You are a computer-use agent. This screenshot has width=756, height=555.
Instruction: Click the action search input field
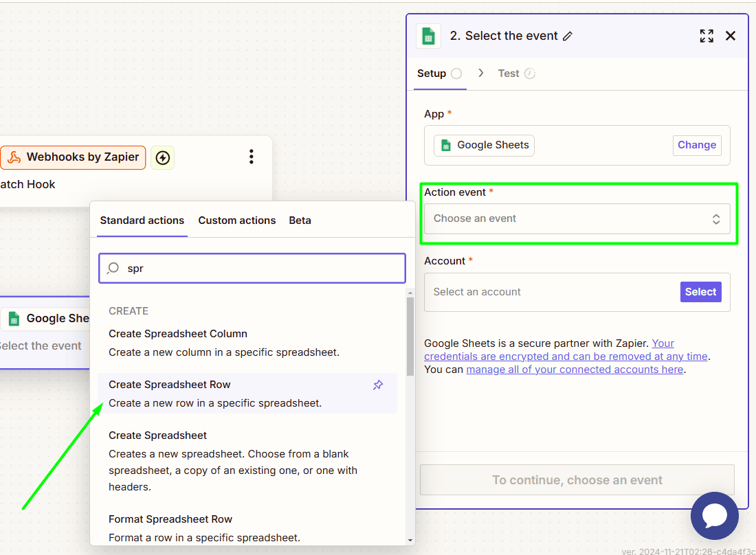tap(252, 269)
